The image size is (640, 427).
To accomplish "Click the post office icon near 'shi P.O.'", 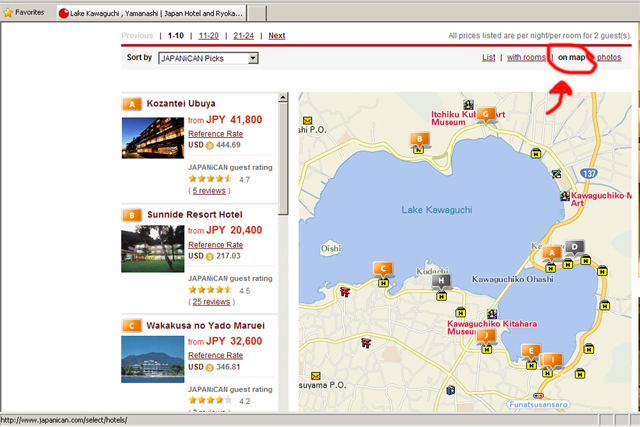I will [x=307, y=120].
